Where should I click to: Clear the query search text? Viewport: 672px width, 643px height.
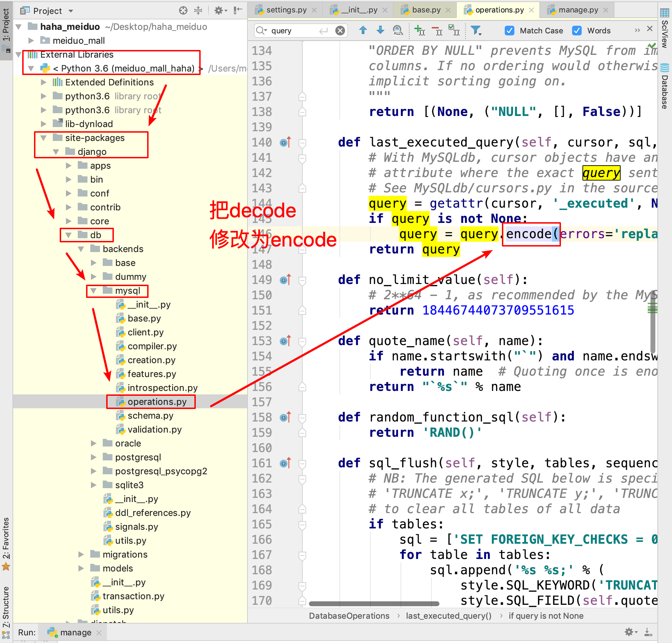click(x=340, y=31)
